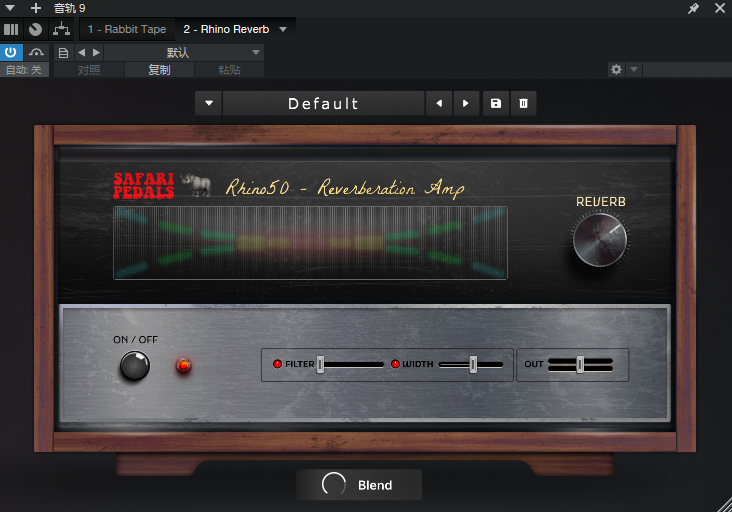Open the 默认 preset dropdown
This screenshot has width=732, height=512.
coord(184,53)
